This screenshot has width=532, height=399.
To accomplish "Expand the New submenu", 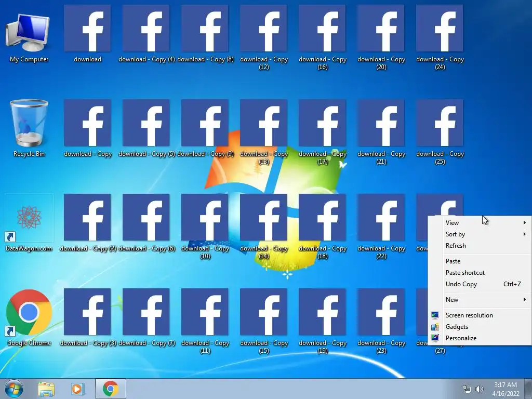I will [x=480, y=300].
